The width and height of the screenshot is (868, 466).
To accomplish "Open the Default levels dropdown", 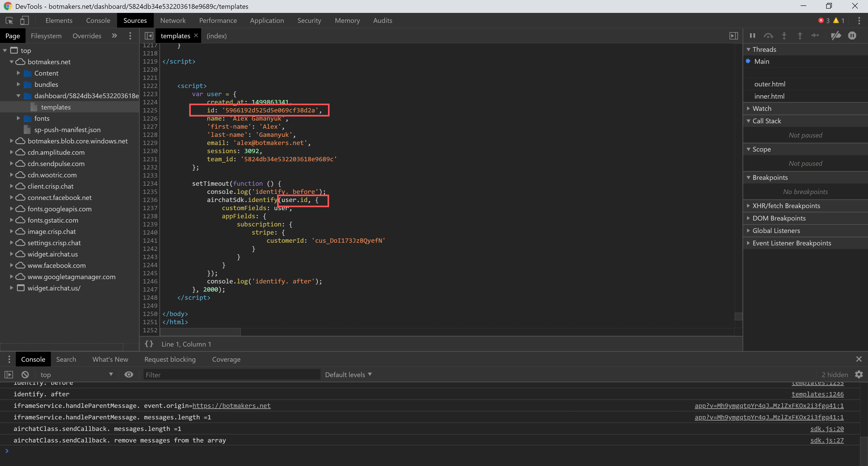I will (348, 375).
